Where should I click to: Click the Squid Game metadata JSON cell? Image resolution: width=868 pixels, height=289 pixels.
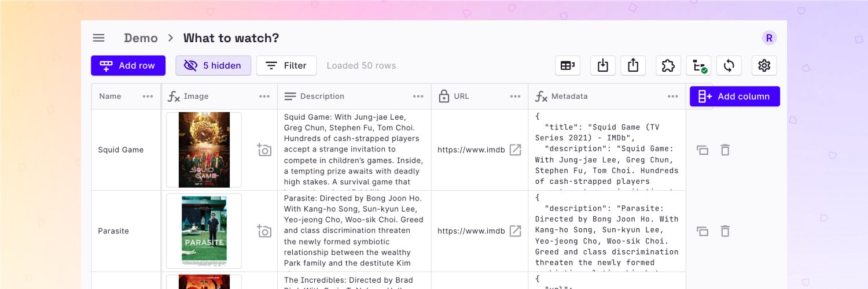click(x=607, y=150)
